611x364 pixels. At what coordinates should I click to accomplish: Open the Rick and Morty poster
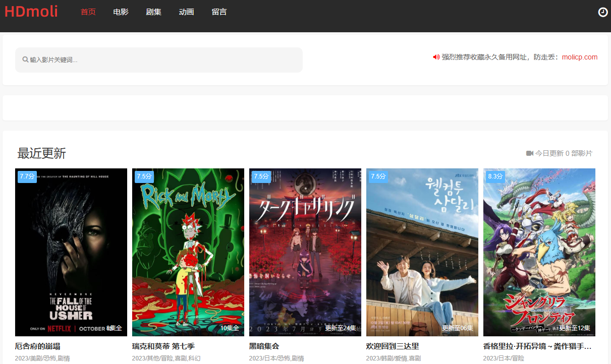[x=188, y=252]
